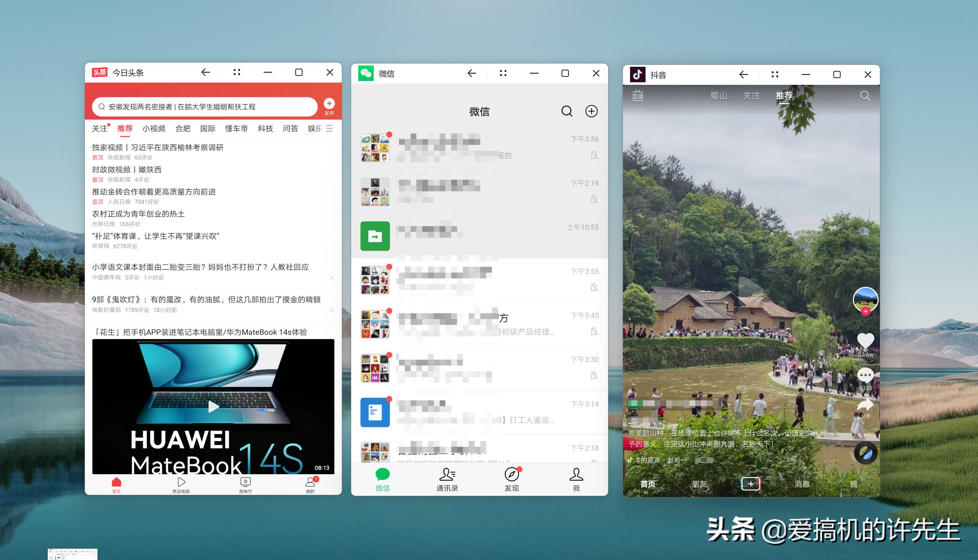Click the WeChat plus icon to add

[x=591, y=111]
